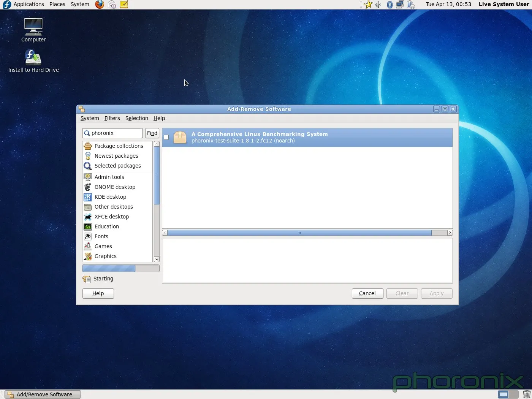Open the Trash icon in bottom panel
Image resolution: width=532 pixels, height=399 pixels.
[x=527, y=394]
